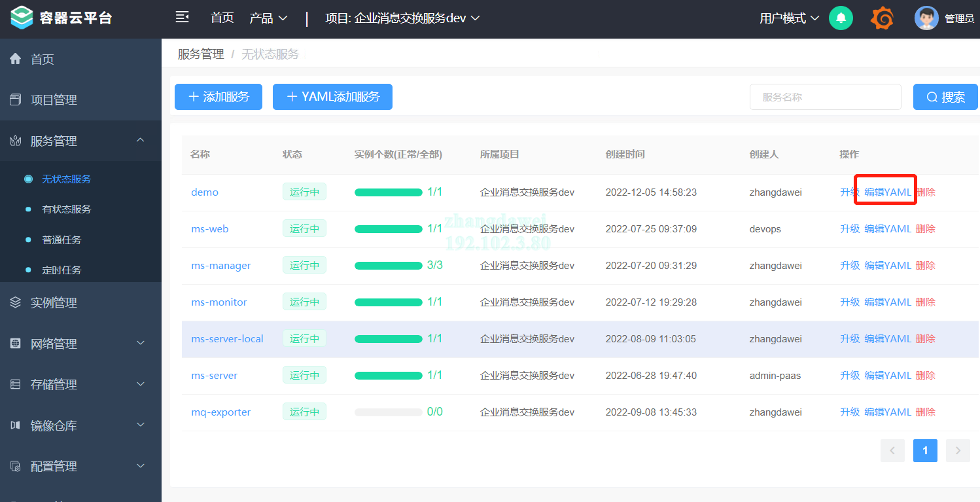Click 删除 for ms-web service
This screenshot has width=980, height=502.
click(926, 229)
